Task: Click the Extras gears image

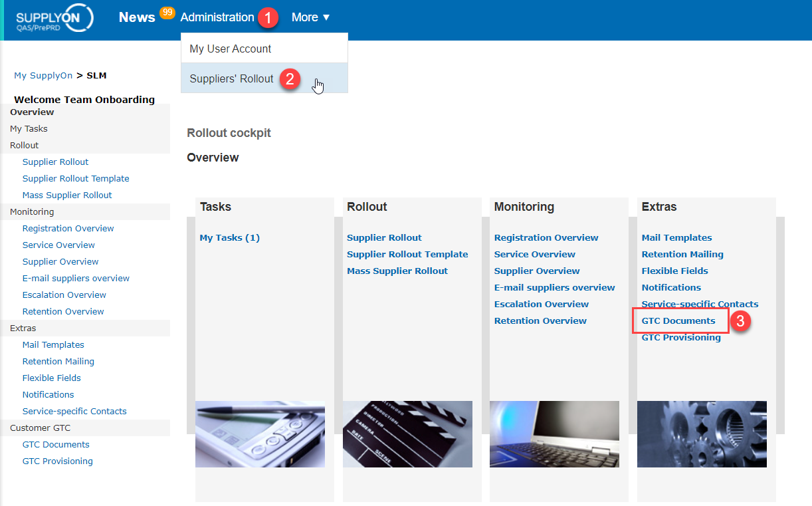Action: pyautogui.click(x=702, y=434)
